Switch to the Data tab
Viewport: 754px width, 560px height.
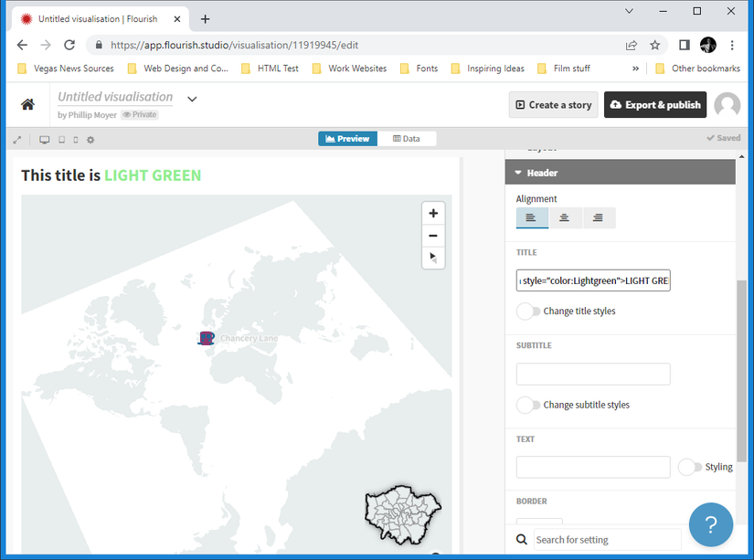(x=407, y=139)
